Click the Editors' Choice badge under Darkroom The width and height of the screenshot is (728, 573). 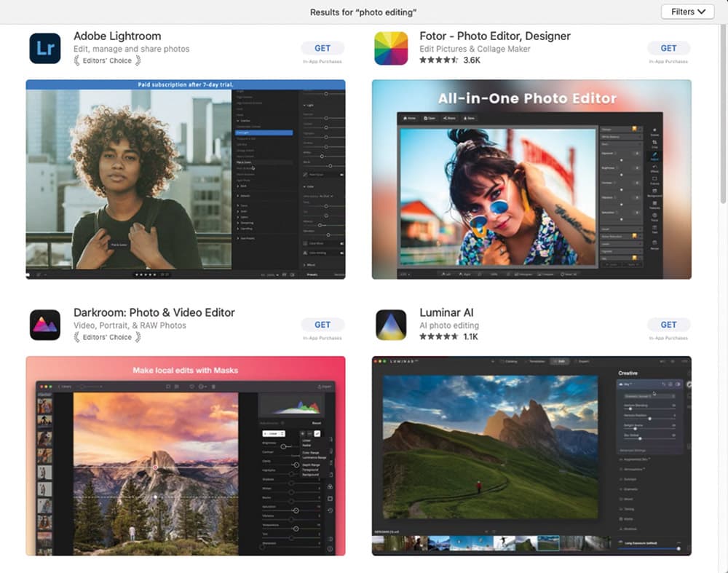[107, 337]
